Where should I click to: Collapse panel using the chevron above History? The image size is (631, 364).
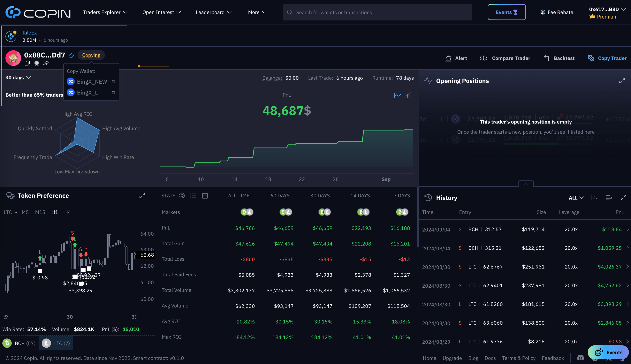pos(526,184)
